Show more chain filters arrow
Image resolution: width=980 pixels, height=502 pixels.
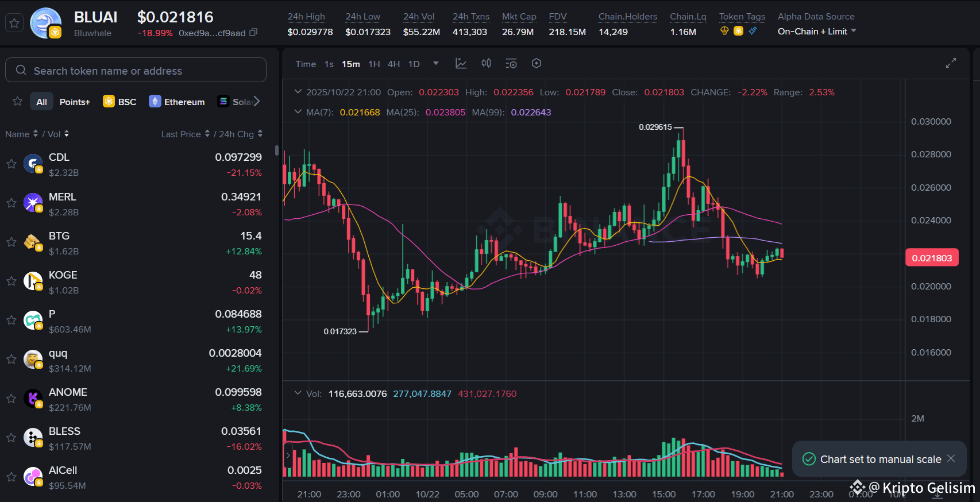[256, 102]
